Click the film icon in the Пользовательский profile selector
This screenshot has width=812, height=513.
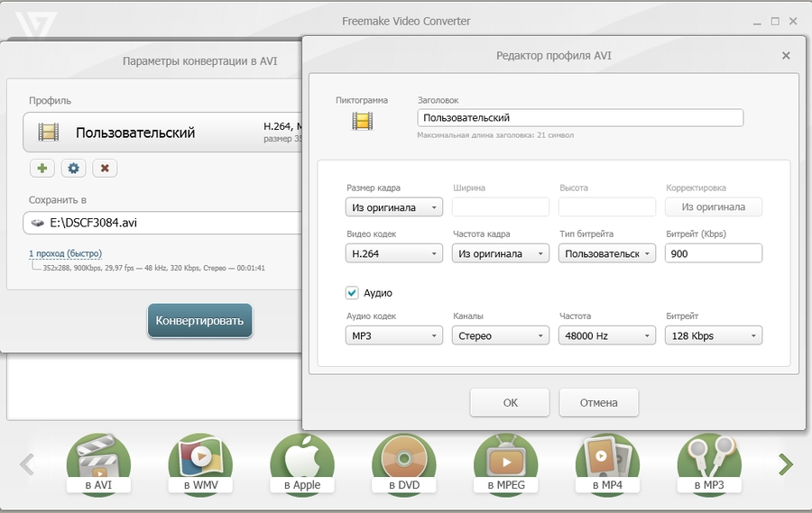[48, 132]
